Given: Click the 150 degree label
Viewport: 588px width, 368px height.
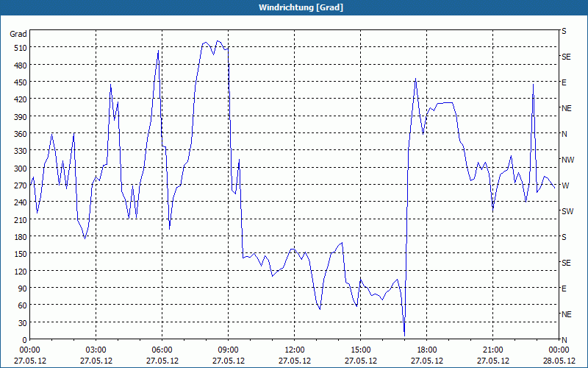Looking at the screenshot, I should (21, 254).
